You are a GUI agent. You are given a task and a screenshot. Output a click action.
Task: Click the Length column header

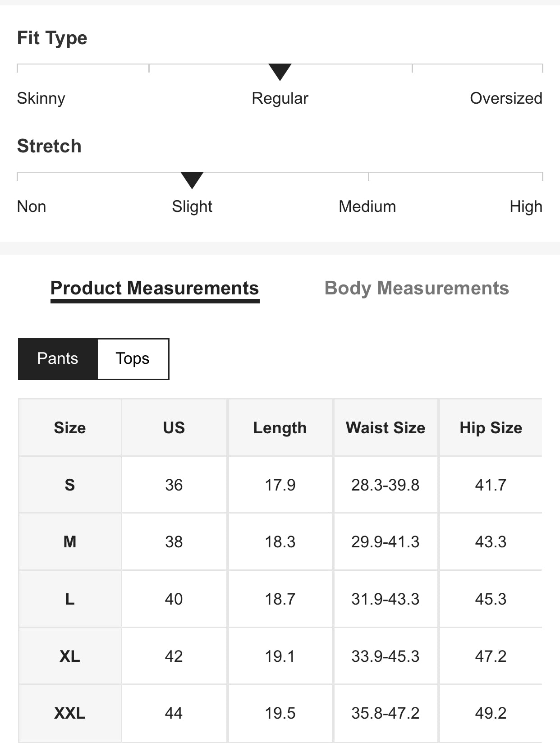(x=280, y=428)
